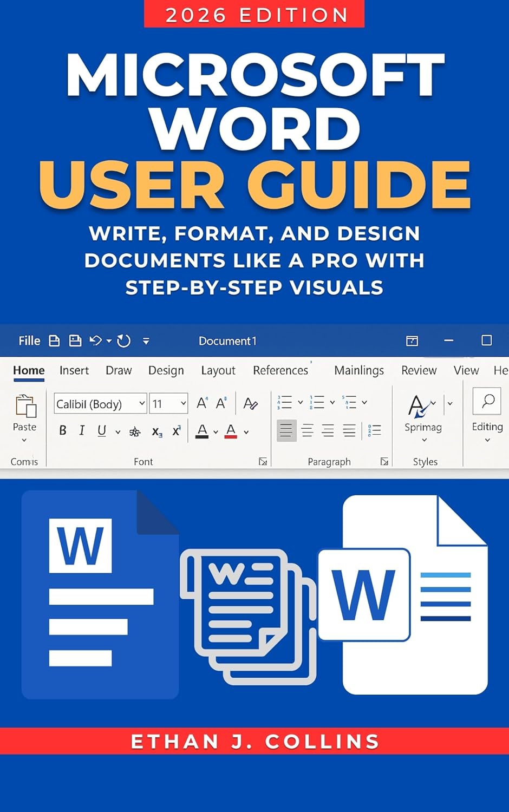Open the search magnifier in Editing group
509x812 pixels.
488,401
